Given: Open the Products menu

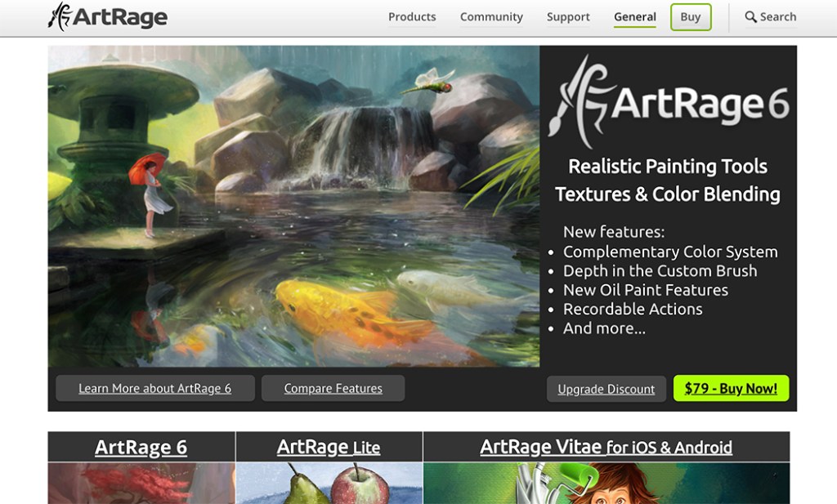Looking at the screenshot, I should (x=412, y=17).
